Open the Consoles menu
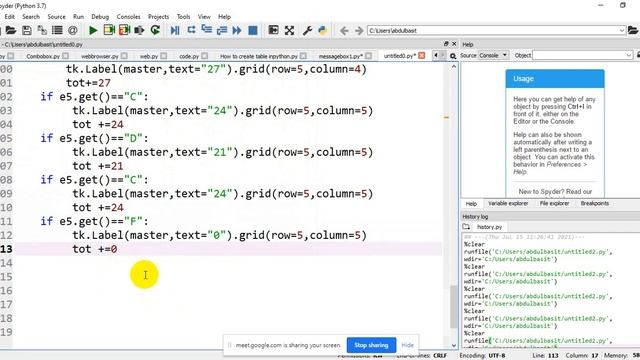This screenshot has height=360, width=640. pyautogui.click(x=129, y=17)
